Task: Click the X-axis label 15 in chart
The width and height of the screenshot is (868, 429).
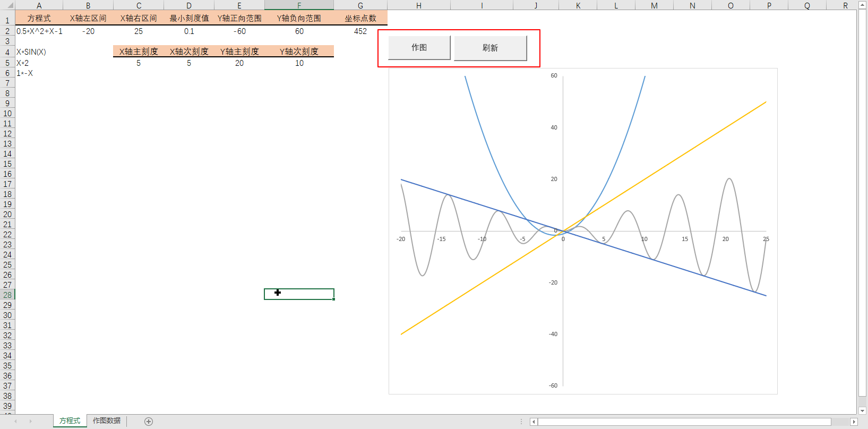Action: 685,239
